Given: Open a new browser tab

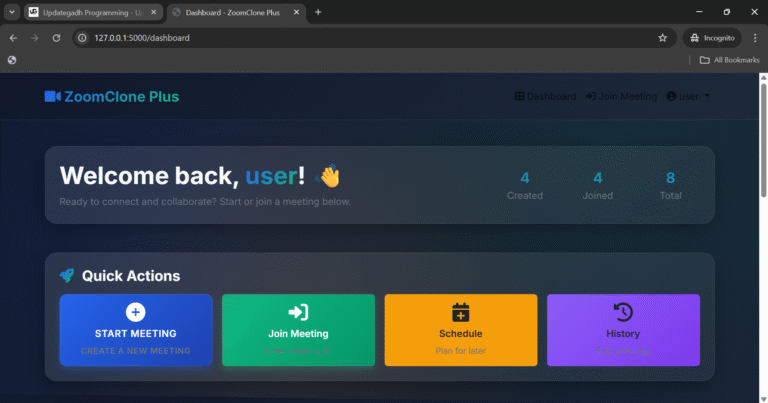Looking at the screenshot, I should [318, 12].
